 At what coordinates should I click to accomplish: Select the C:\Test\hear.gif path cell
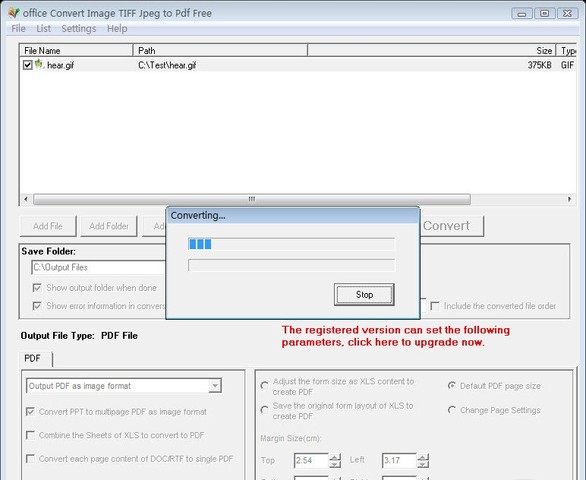(x=167, y=65)
